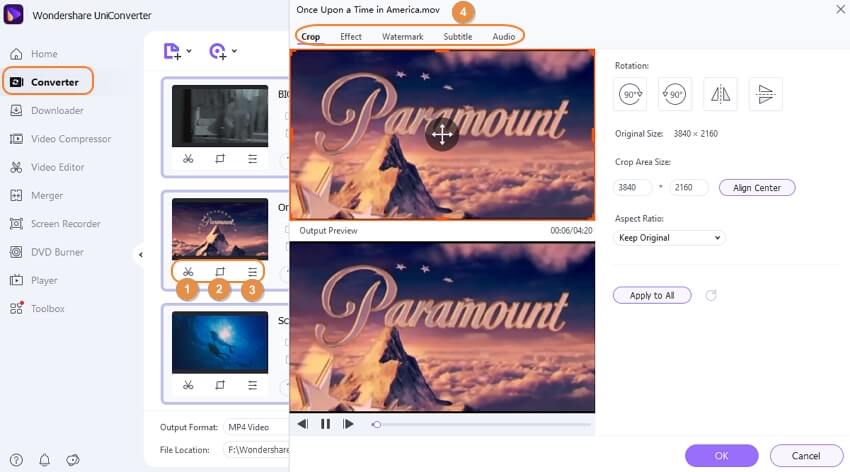
Task: Click the effects icon under first video
Action: [253, 159]
